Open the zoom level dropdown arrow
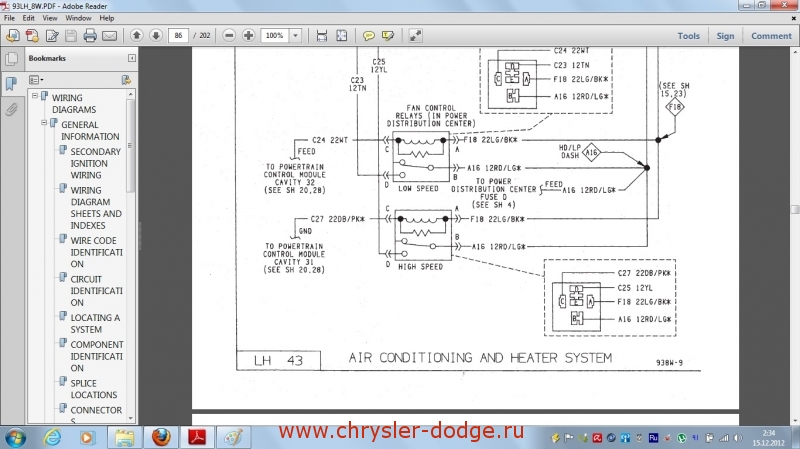800x449 pixels. 295,35
